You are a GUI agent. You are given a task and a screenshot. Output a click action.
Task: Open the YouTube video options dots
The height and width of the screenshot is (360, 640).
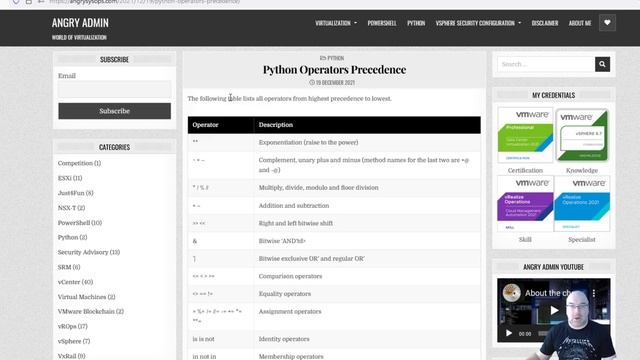594,293
